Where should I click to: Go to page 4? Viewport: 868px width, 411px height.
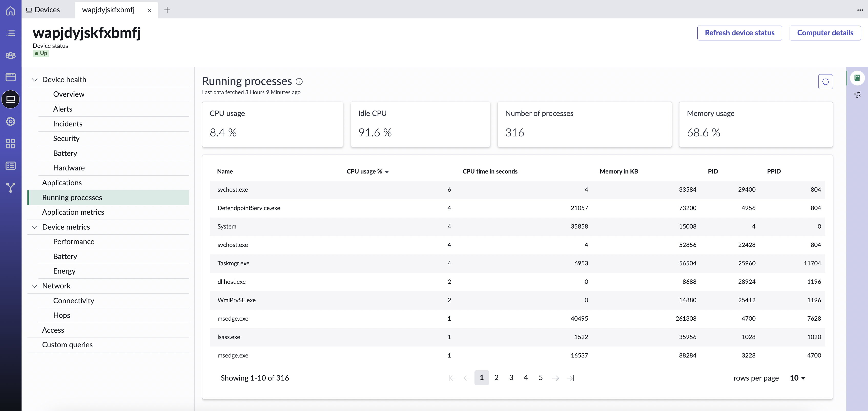[526, 378]
